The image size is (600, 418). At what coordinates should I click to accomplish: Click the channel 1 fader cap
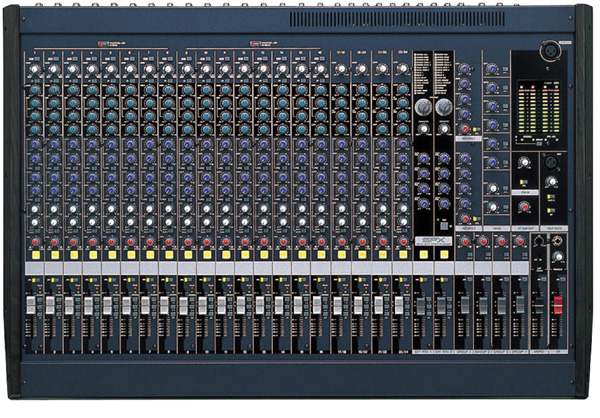tap(31, 304)
